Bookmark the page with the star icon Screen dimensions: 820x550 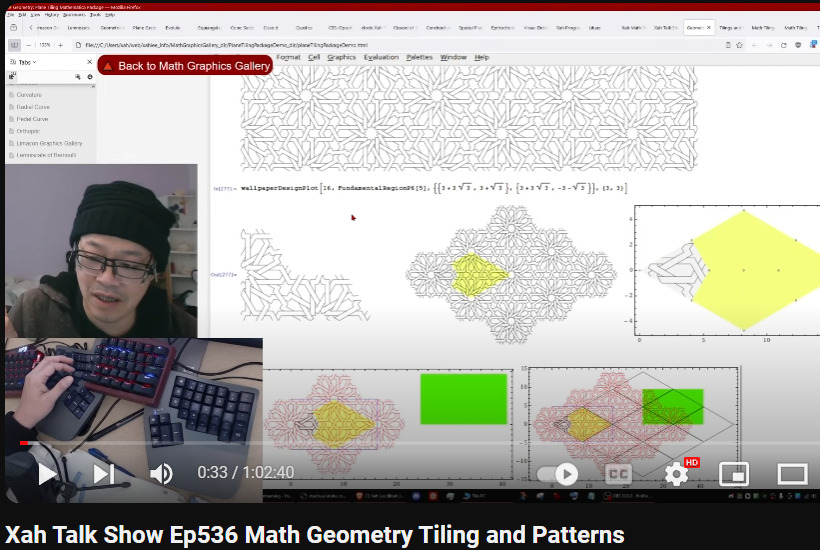pyautogui.click(x=739, y=45)
